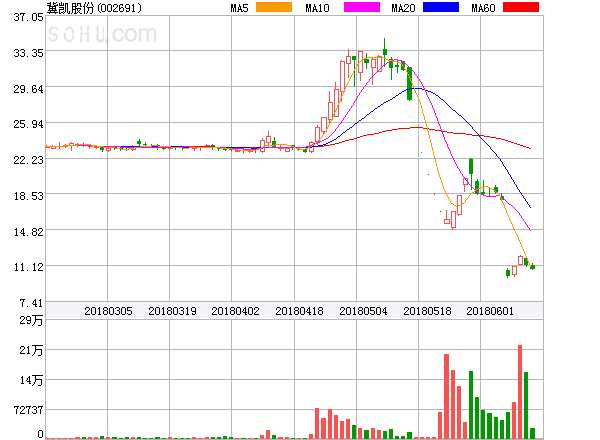This screenshot has height=440, width=600.
Task: Click the blue MA20 legend swatch
Action: [441, 7]
